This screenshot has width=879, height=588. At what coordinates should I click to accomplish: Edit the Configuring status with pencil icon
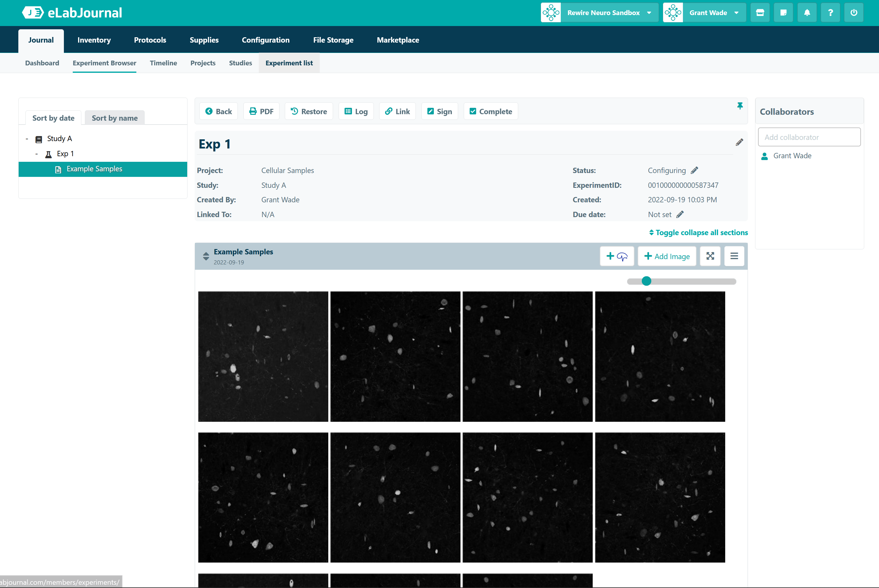(694, 170)
